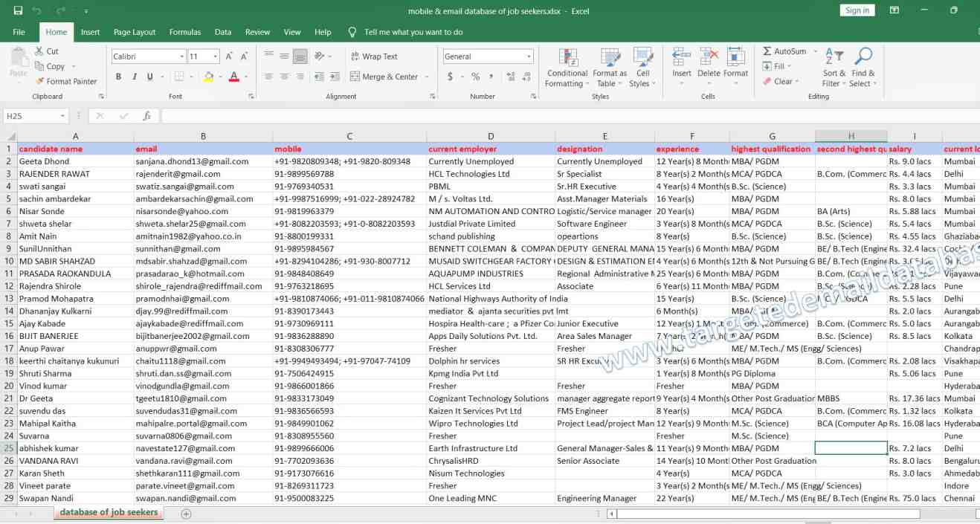Save the workbook using the save icon
The height and width of the screenshot is (524, 980).
18,10
